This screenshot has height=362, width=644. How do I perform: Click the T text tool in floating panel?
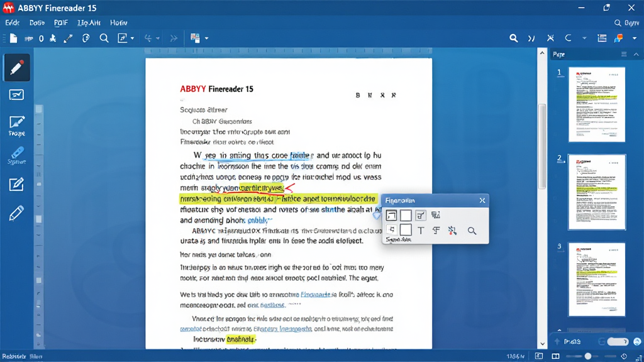click(421, 231)
